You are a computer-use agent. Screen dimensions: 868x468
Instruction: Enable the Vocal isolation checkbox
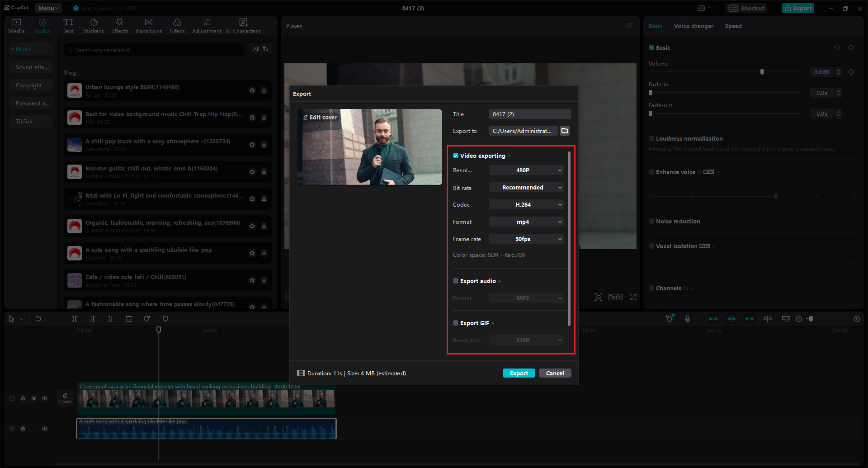[x=651, y=246]
